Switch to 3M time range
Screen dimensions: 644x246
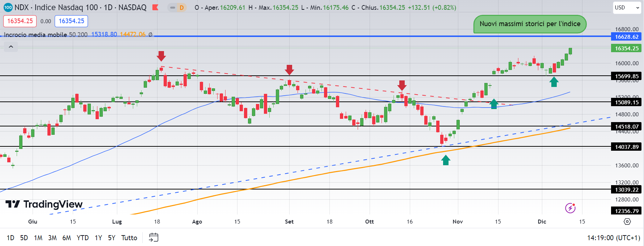[52, 238]
